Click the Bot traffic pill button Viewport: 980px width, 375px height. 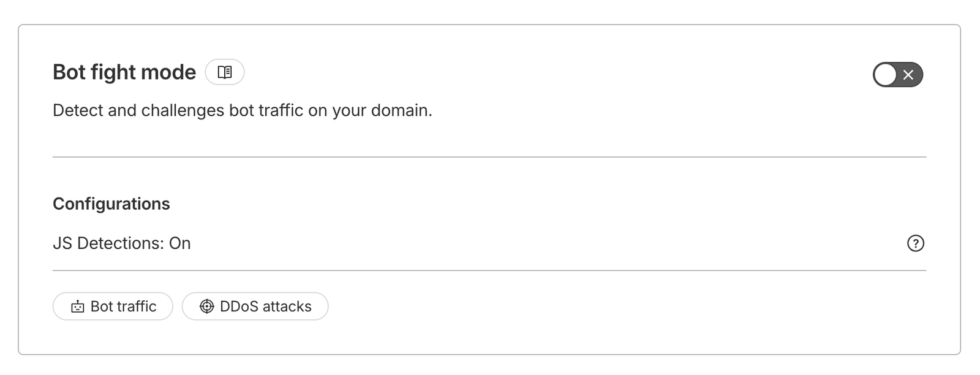[113, 306]
